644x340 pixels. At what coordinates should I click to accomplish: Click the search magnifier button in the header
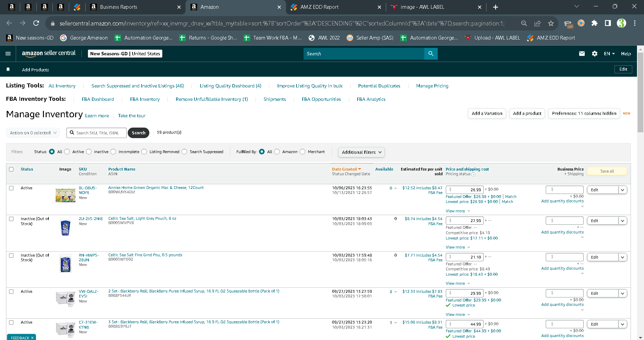[x=431, y=54]
